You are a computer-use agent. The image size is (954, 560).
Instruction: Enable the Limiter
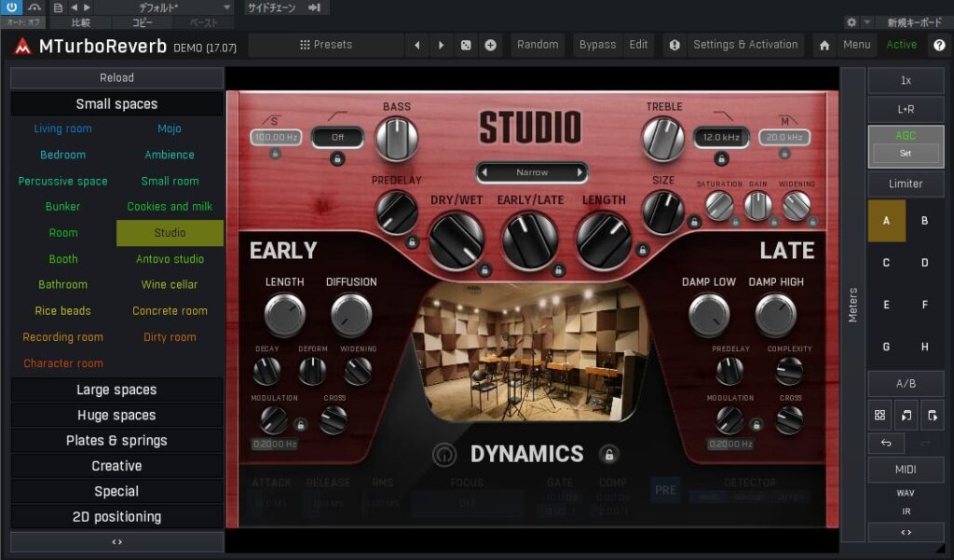906,184
